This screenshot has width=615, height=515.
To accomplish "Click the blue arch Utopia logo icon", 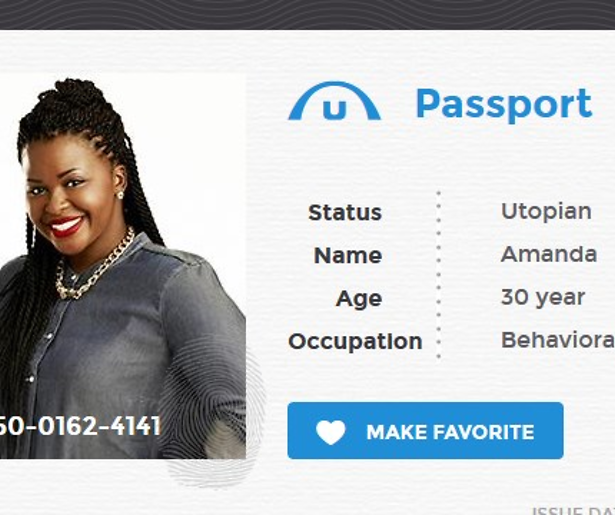I will point(334,101).
